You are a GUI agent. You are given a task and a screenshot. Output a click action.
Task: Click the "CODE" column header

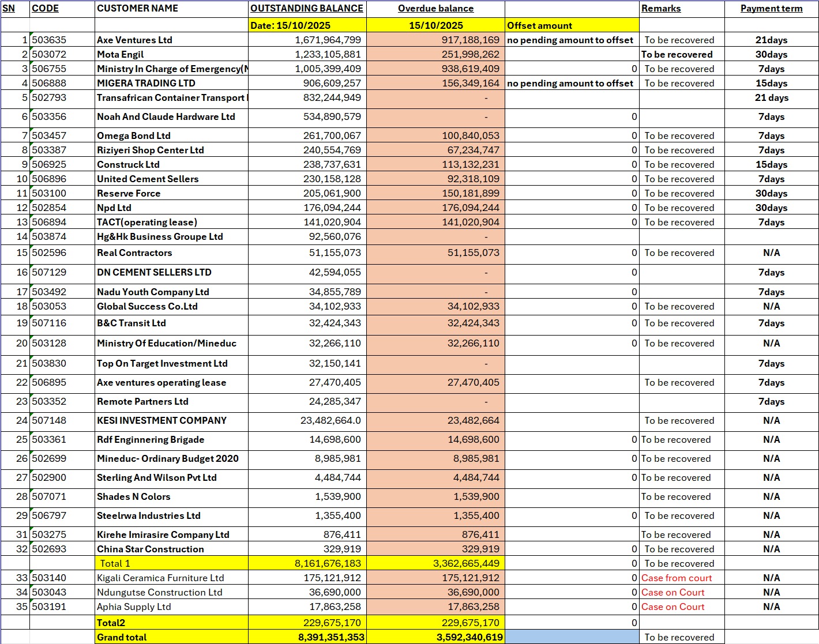point(45,9)
